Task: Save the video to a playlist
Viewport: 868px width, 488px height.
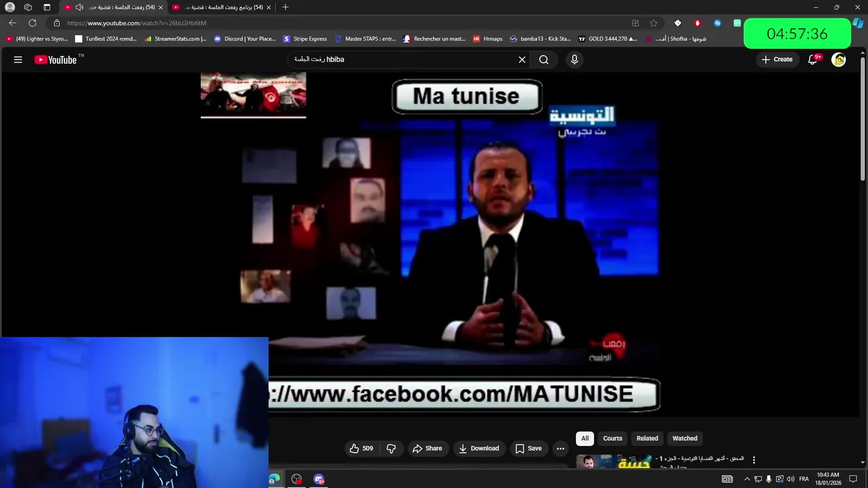Action: pyautogui.click(x=528, y=449)
